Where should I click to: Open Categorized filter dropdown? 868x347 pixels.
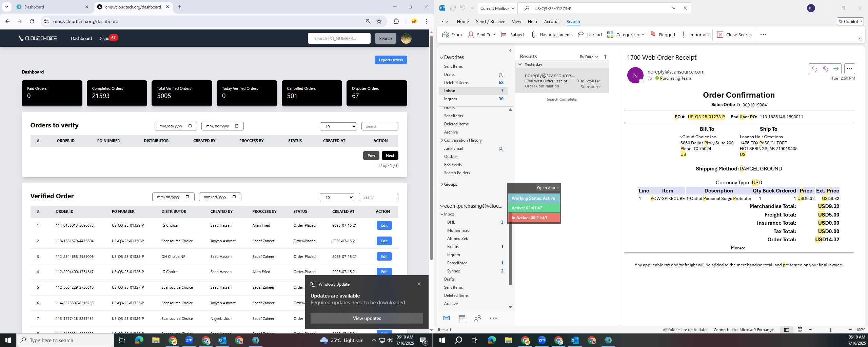tap(626, 35)
